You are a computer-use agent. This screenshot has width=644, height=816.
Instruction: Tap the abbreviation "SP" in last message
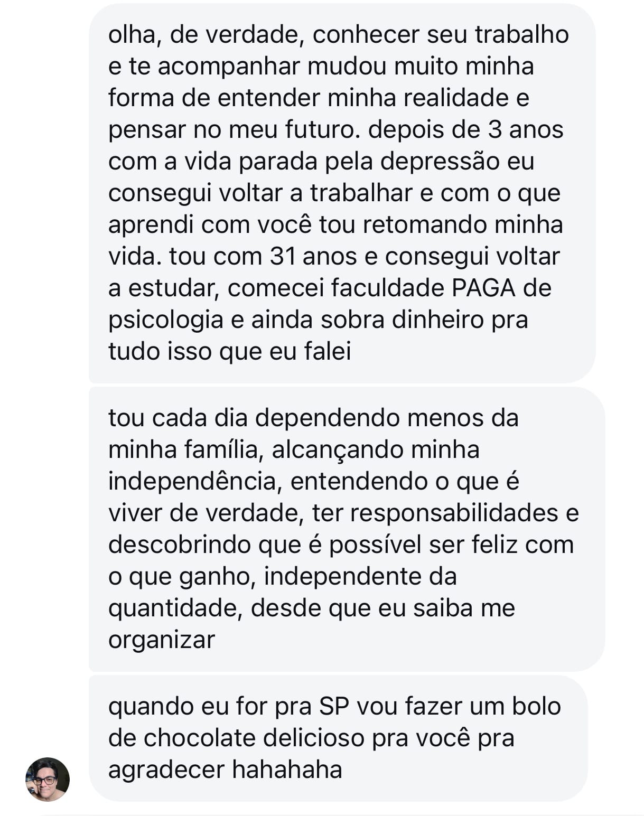click(x=334, y=706)
